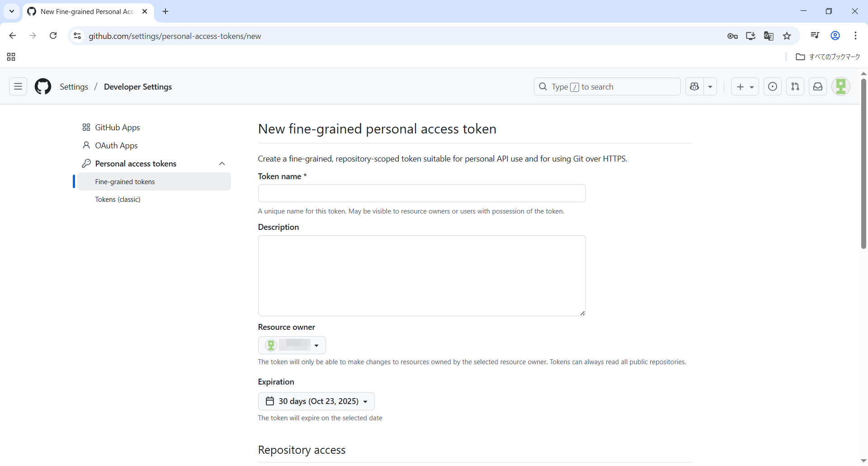Screen dimensions: 868x466
Task: Select GitHub Apps in sidebar
Action: [117, 128]
